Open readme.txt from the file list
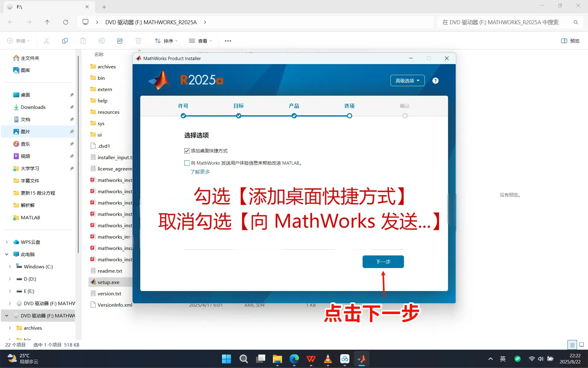 [109, 271]
